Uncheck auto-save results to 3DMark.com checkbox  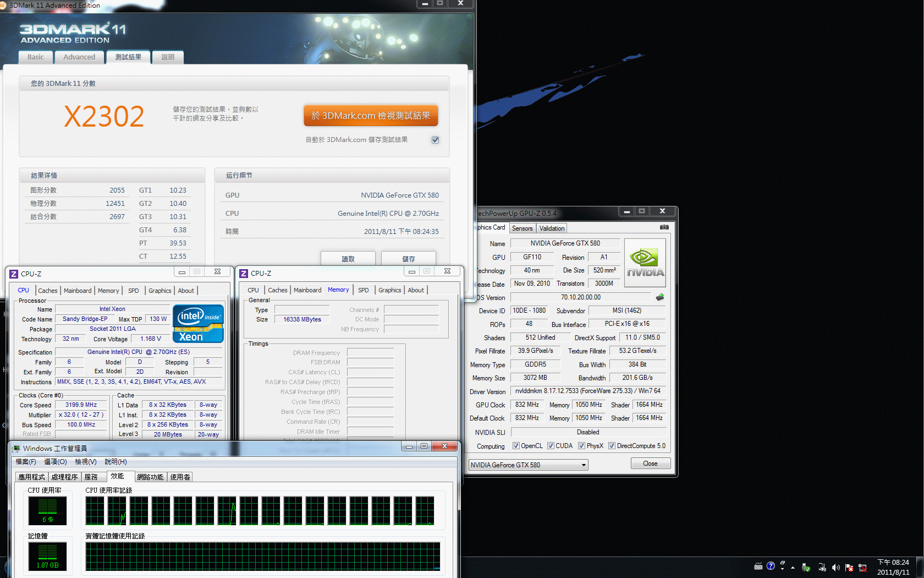click(x=435, y=140)
